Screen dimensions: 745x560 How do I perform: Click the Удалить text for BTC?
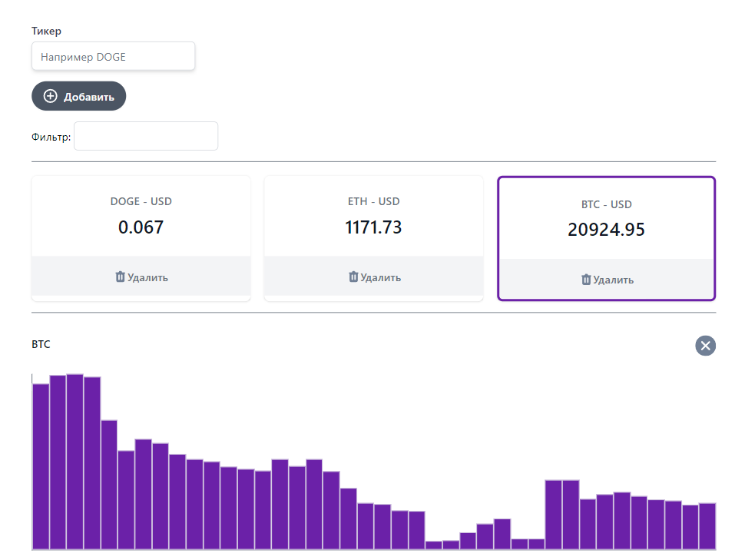tap(613, 280)
